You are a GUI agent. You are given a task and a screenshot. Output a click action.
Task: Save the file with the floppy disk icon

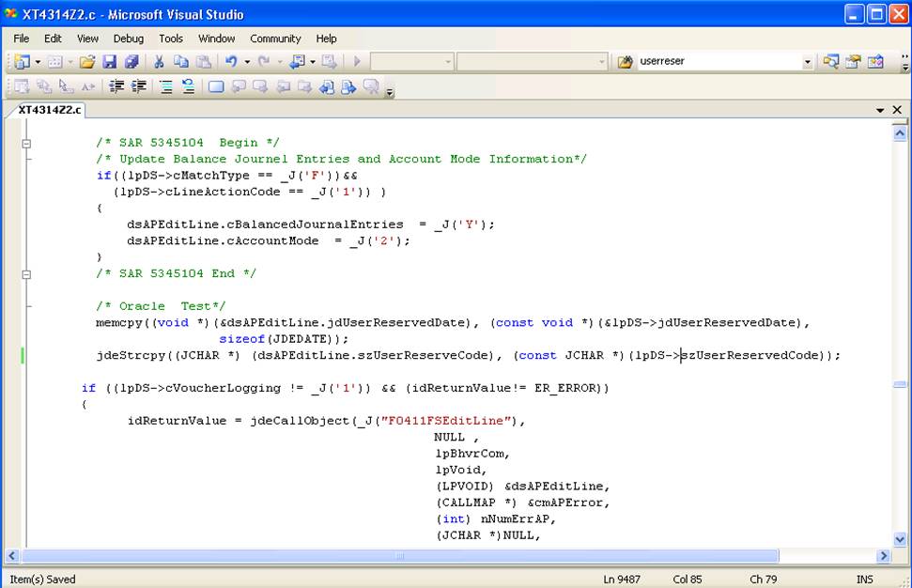tap(109, 61)
